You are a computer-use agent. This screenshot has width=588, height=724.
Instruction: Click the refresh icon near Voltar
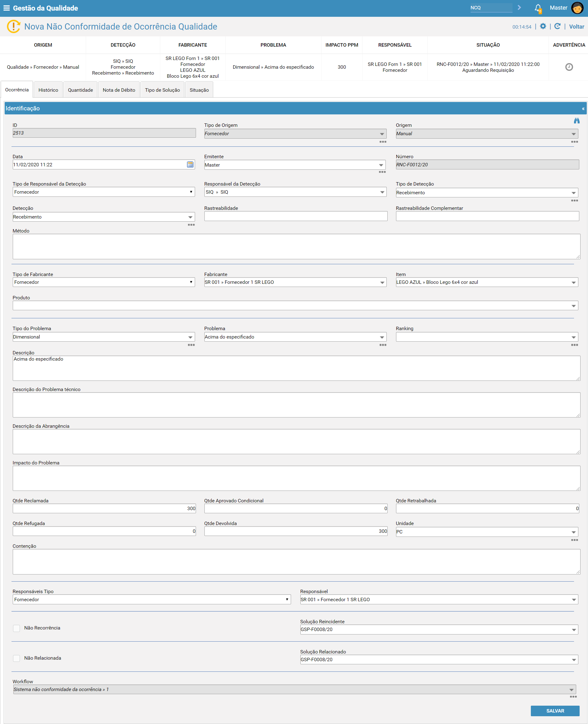(x=557, y=26)
